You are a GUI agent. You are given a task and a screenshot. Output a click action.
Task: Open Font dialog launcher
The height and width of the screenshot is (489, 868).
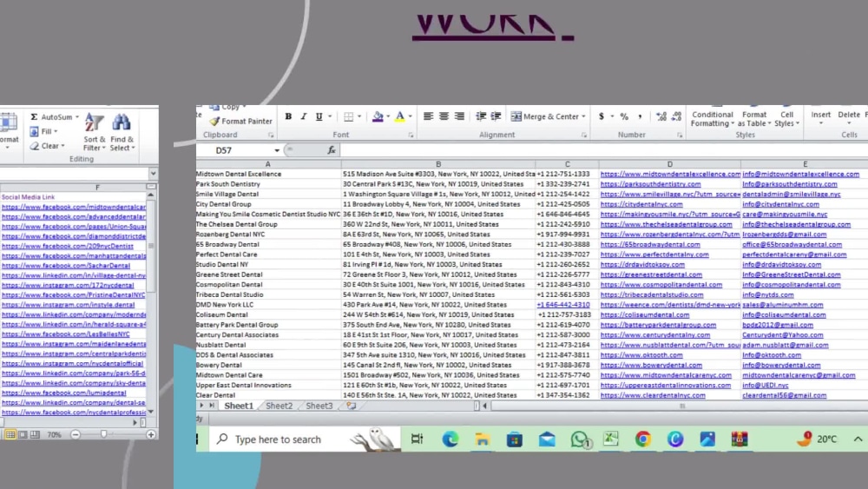pos(411,135)
